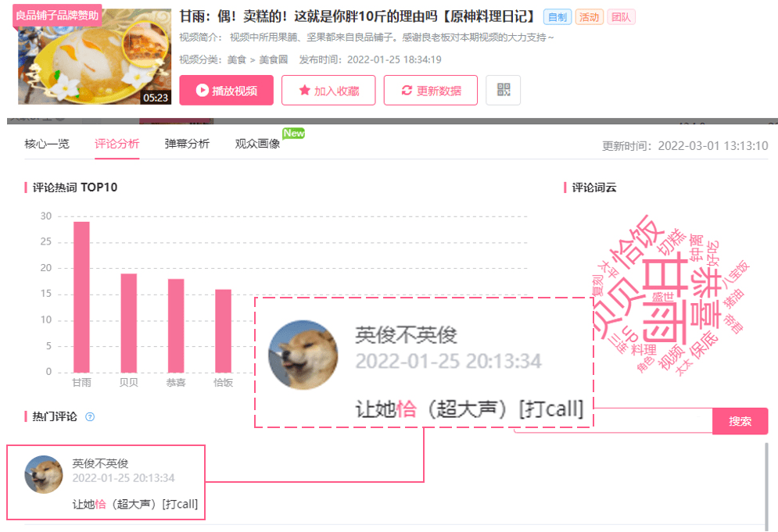Click the help question-mark icon beside 热门评论
This screenshot has width=778, height=532.
point(90,417)
